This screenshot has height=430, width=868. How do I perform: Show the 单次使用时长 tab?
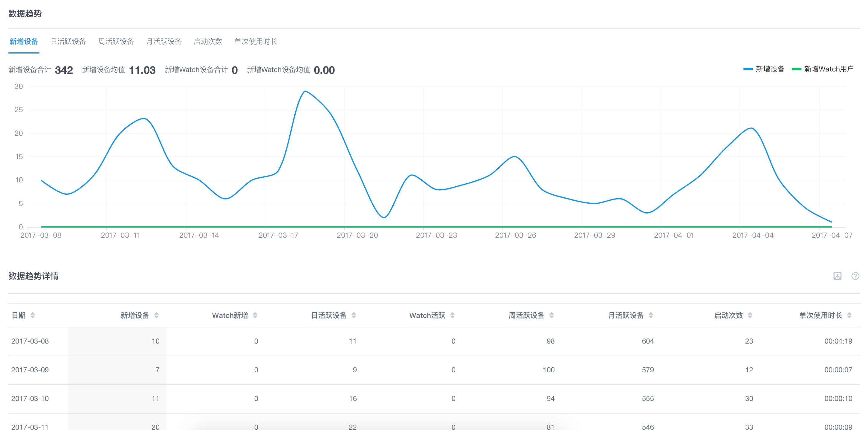pos(256,42)
